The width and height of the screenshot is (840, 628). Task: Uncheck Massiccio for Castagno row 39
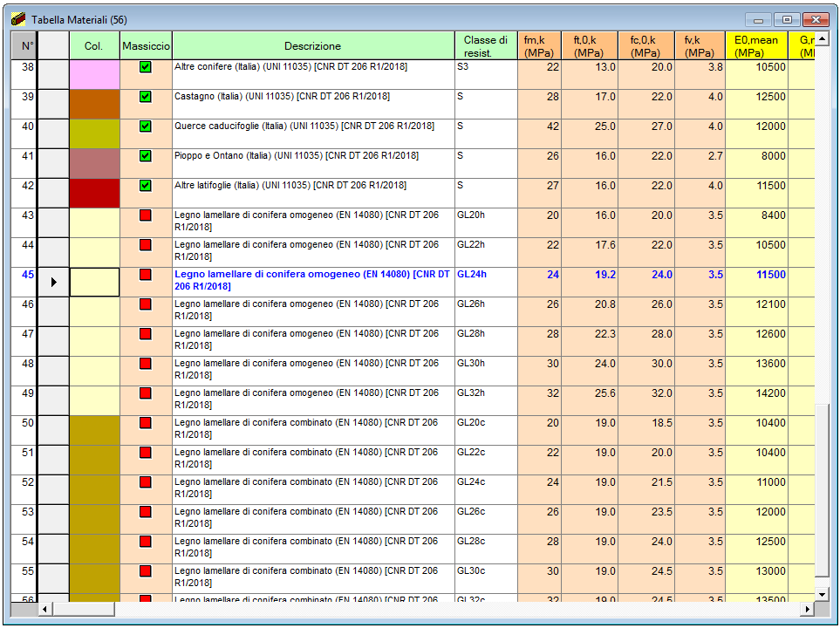click(x=146, y=97)
